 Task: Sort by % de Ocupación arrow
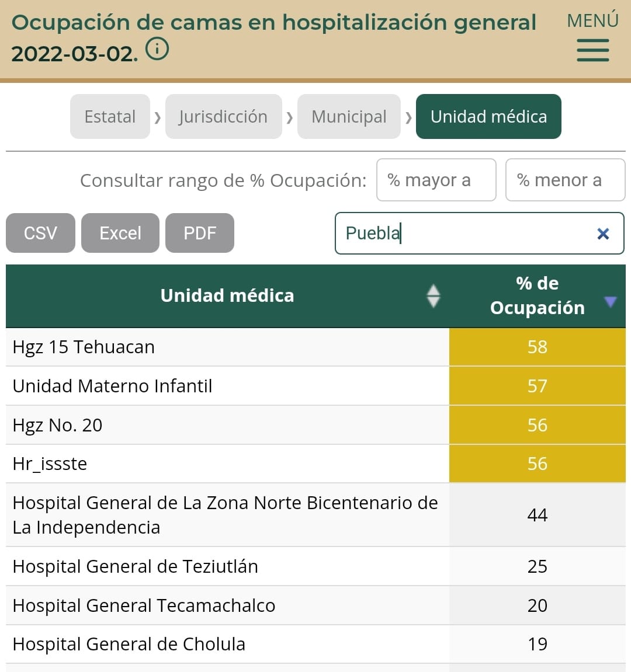610,302
